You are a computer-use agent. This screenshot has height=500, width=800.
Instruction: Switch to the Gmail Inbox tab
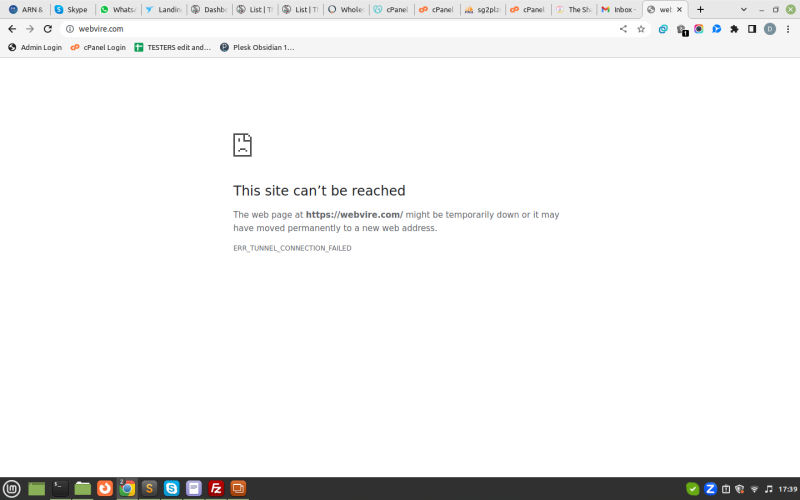[619, 10]
